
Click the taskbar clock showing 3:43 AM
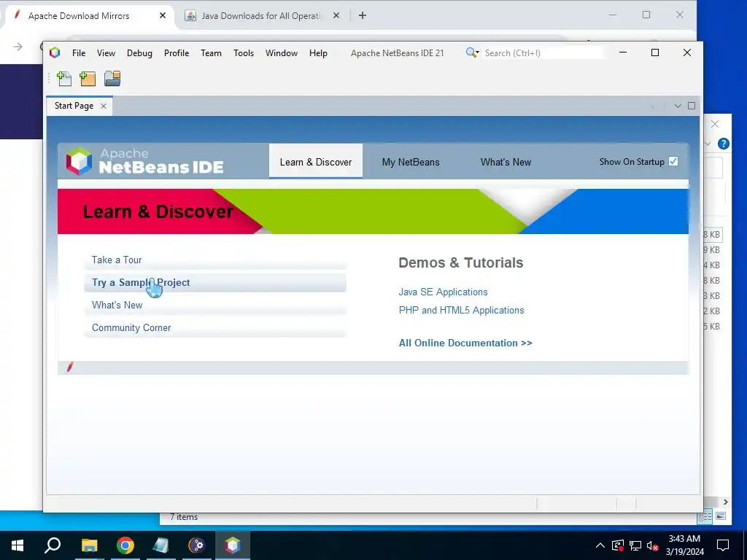(684, 545)
